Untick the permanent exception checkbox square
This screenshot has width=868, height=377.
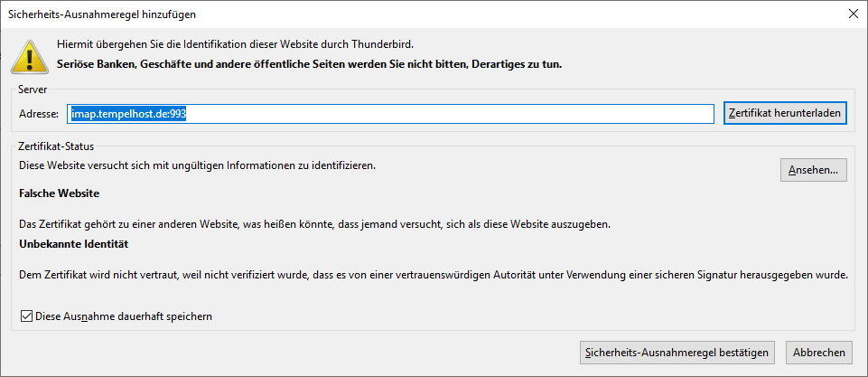pos(25,316)
